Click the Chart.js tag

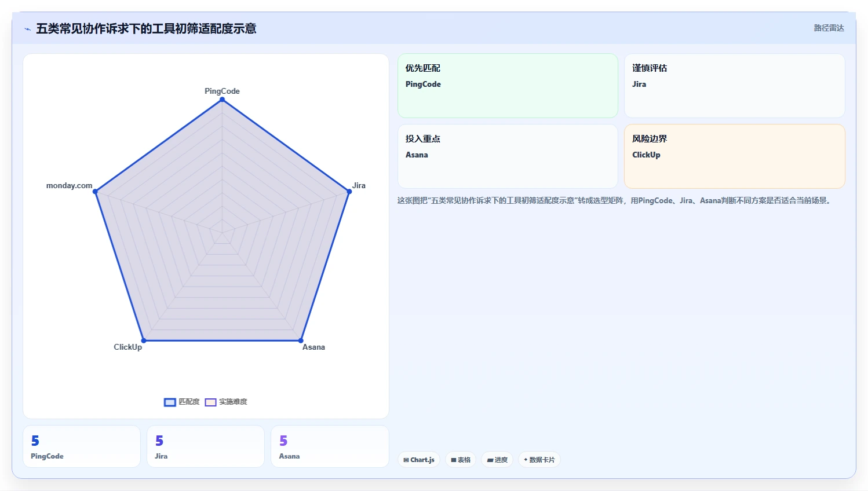click(x=419, y=460)
